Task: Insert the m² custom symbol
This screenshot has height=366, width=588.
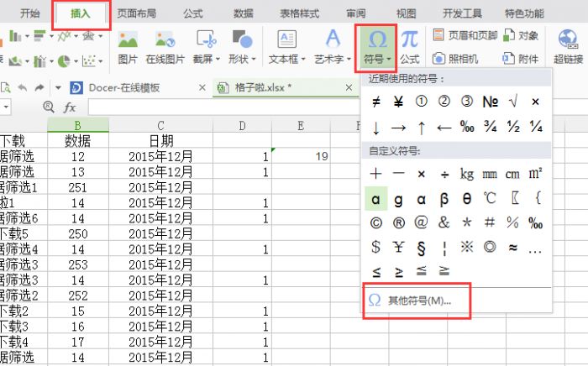Action: [536, 174]
